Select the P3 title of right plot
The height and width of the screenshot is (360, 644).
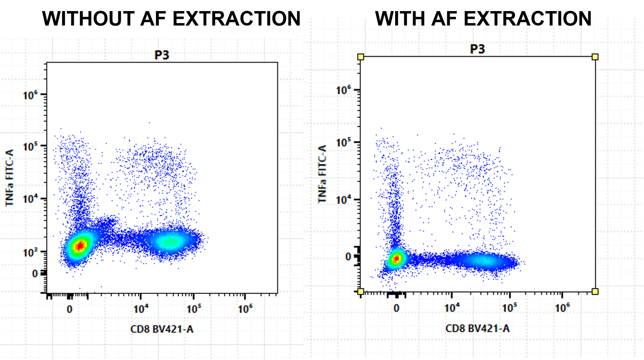[x=477, y=49]
